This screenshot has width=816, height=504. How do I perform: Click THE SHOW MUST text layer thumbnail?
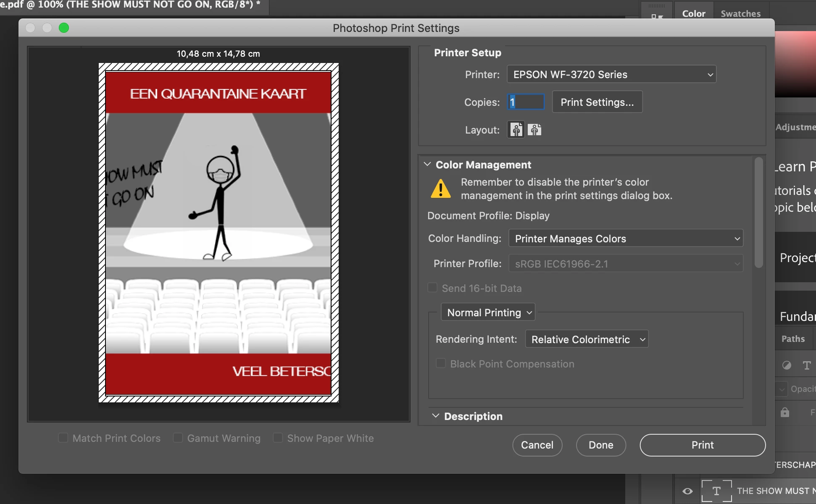[x=716, y=491]
